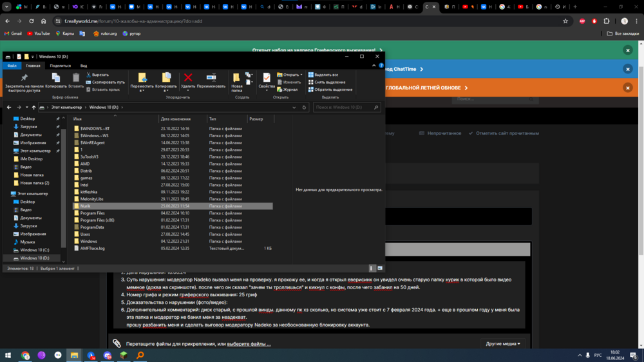Switch to 'Вид' ribbon tab
Viewport: 644px width, 362px height.
pos(83,66)
